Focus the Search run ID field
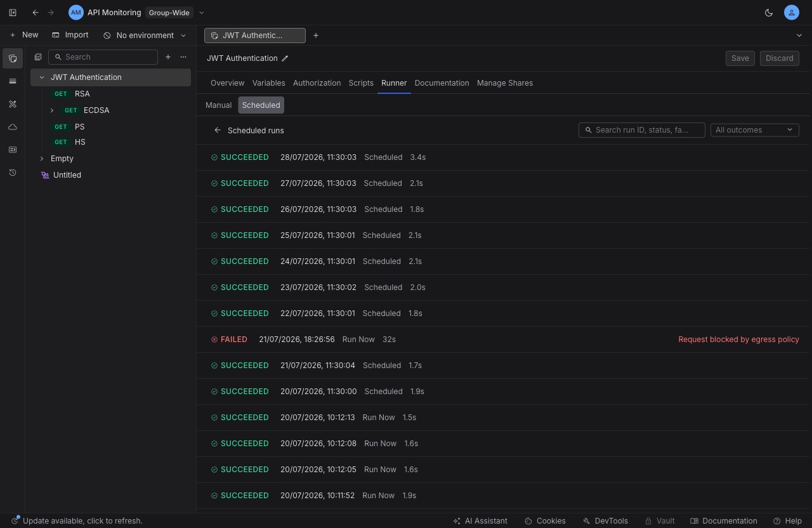 pos(641,130)
